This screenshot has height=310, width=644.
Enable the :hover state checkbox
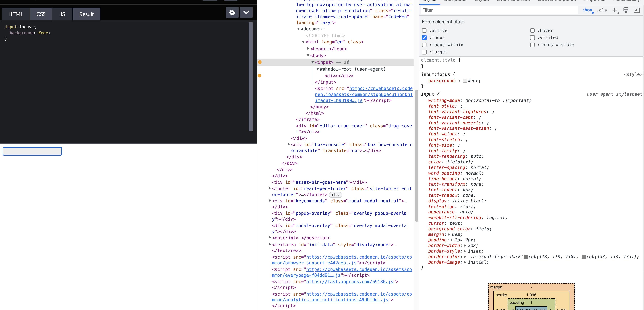pos(533,30)
